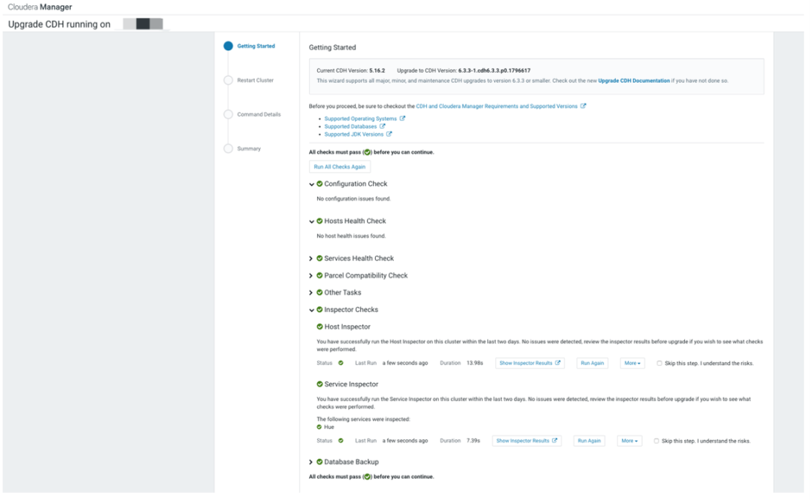Viewport: 812px width, 504px height.
Task: Expand the Parcel Compatibility Check section
Action: tap(311, 276)
